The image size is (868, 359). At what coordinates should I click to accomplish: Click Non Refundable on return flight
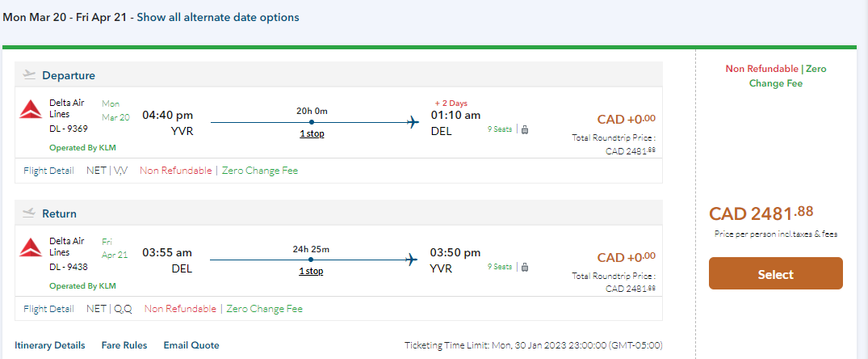[x=180, y=308]
